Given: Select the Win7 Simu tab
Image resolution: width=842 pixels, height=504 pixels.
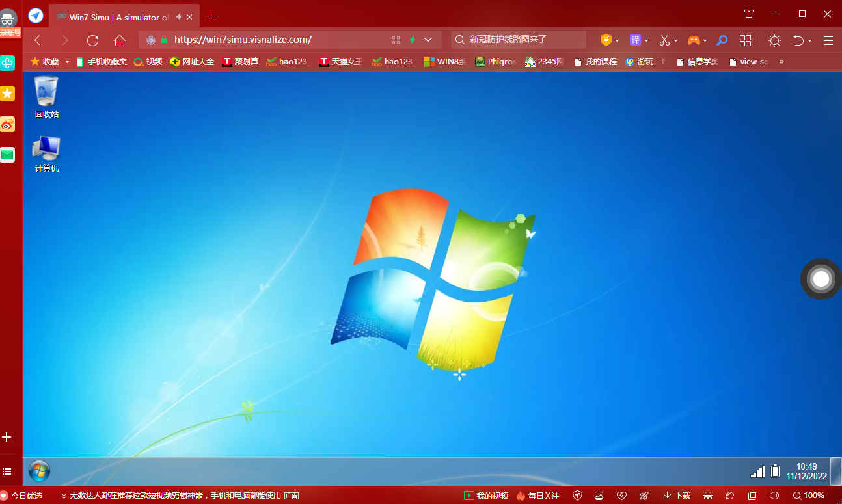Looking at the screenshot, I should (124, 17).
